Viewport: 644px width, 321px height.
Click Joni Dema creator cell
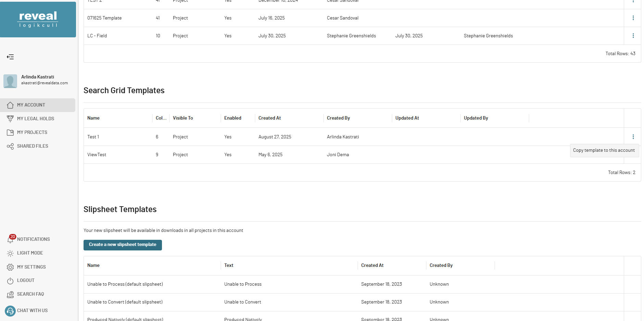(x=338, y=155)
